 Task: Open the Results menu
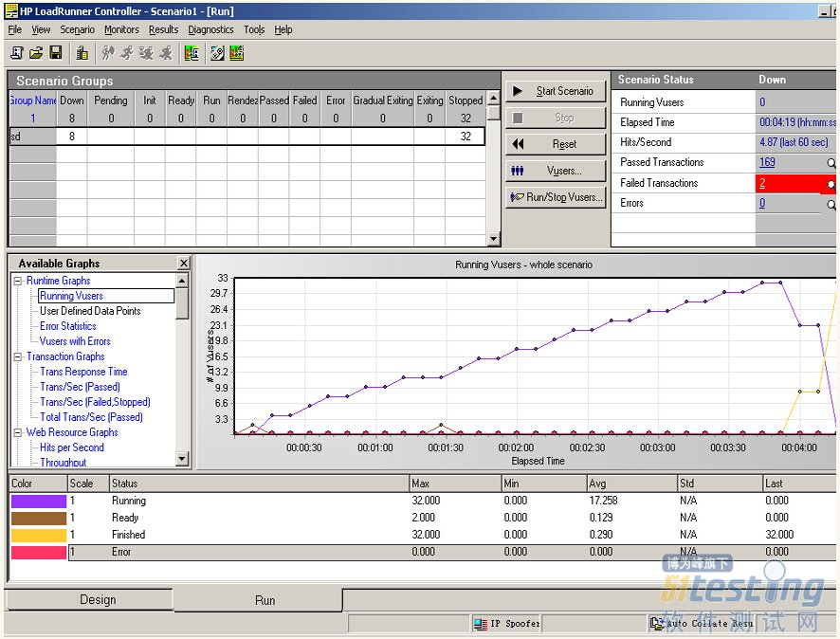(x=163, y=29)
